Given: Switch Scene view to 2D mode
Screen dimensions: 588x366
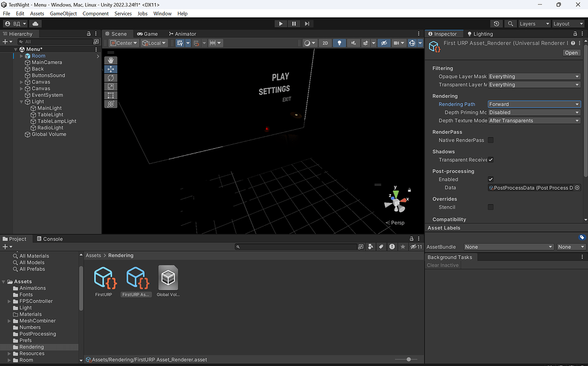Looking at the screenshot, I should 326,43.
